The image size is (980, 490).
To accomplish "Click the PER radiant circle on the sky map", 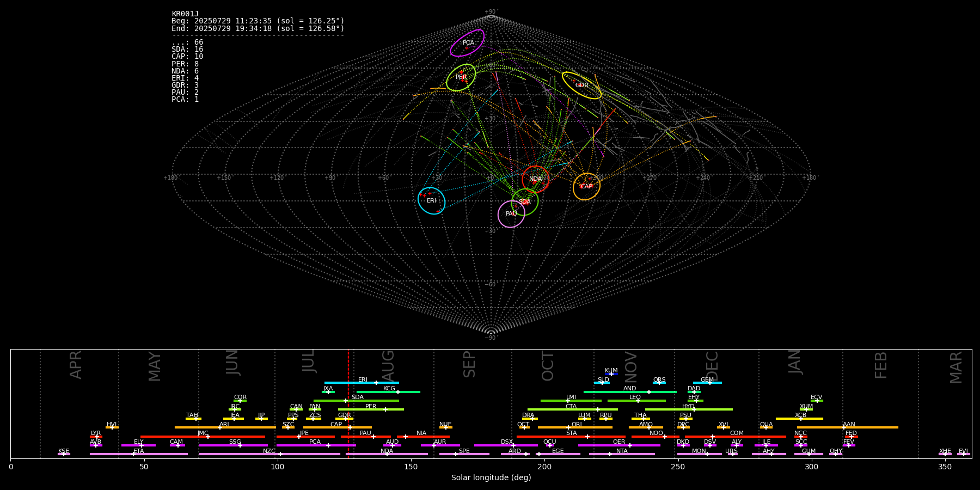I will tap(461, 77).
